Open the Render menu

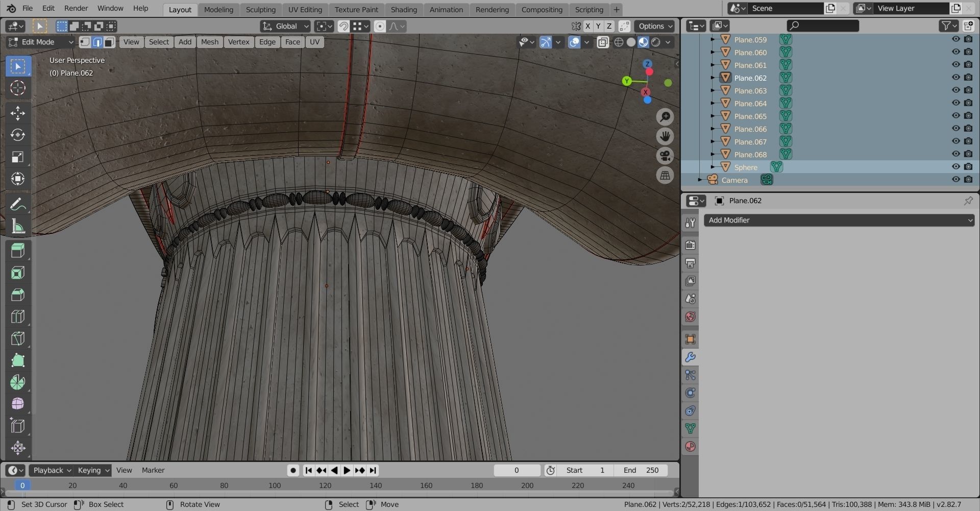[x=76, y=8]
